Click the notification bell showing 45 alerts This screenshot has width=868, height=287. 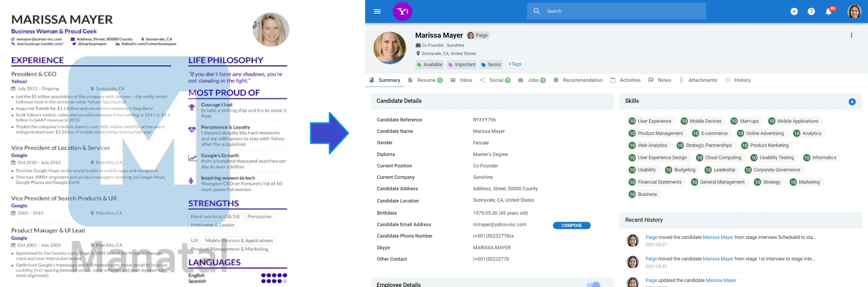pos(828,11)
